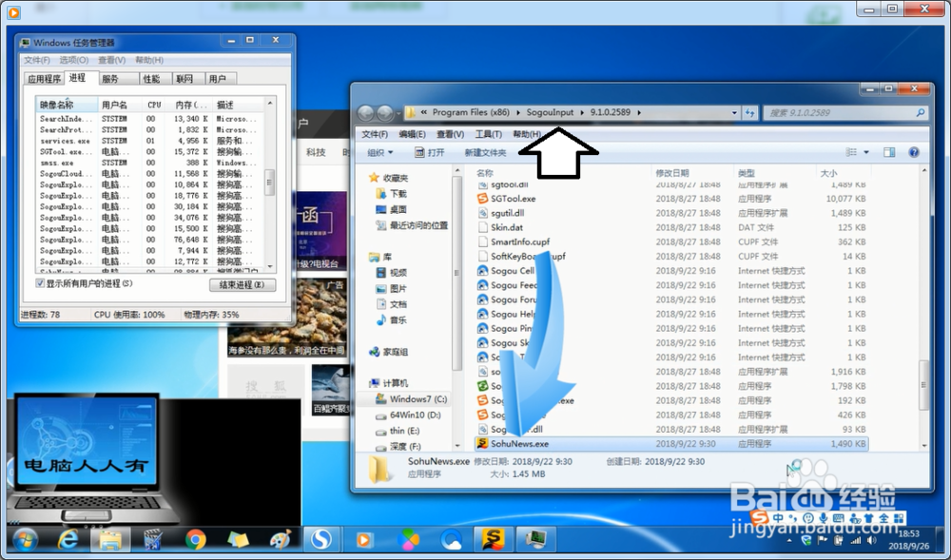Select services.exe process row
The height and width of the screenshot is (560, 951).
tap(149, 141)
